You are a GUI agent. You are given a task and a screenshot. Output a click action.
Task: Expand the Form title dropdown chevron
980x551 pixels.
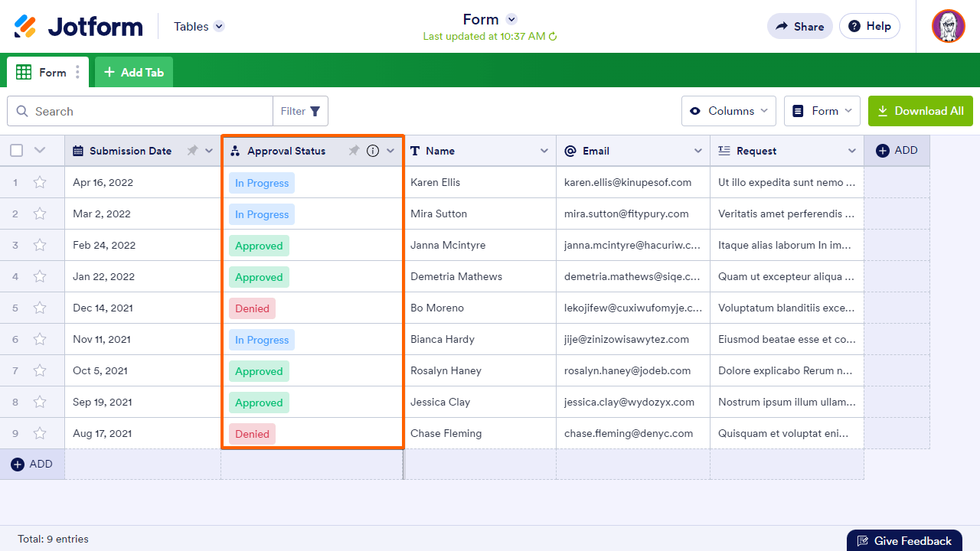[x=512, y=19]
